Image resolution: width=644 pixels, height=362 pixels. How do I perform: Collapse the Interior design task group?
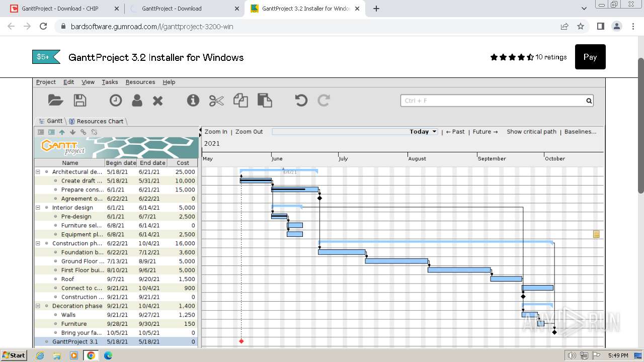[38, 208]
